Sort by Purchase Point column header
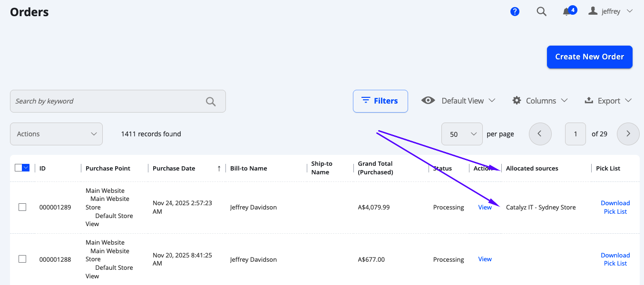 (x=108, y=168)
